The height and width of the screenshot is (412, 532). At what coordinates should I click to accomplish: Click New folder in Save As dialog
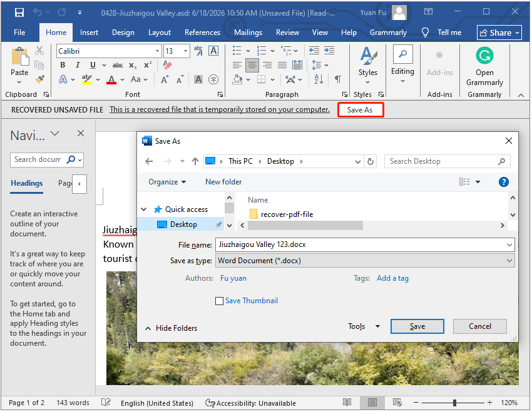(x=223, y=182)
